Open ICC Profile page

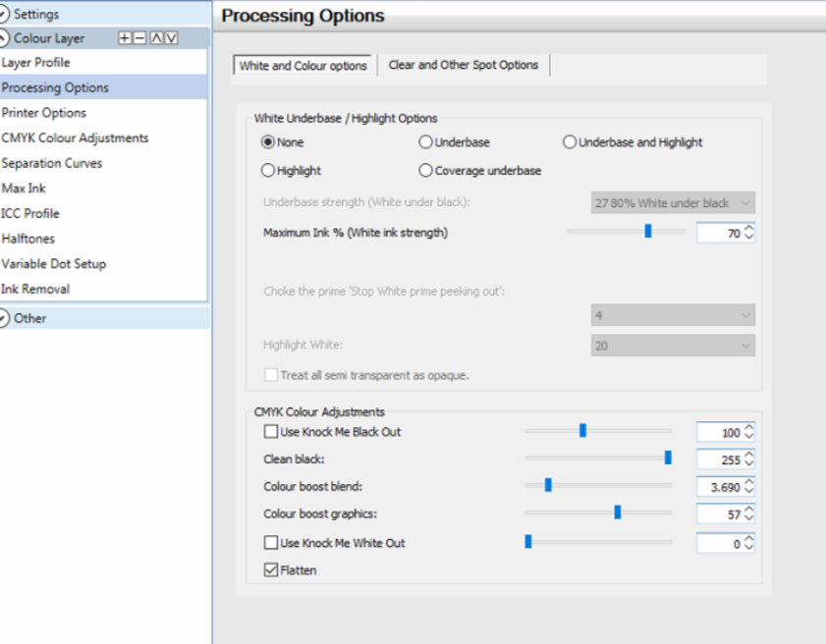[103, 213]
